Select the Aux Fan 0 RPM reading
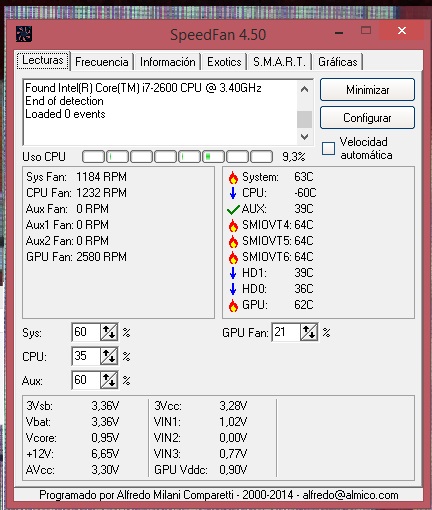 pyautogui.click(x=67, y=209)
